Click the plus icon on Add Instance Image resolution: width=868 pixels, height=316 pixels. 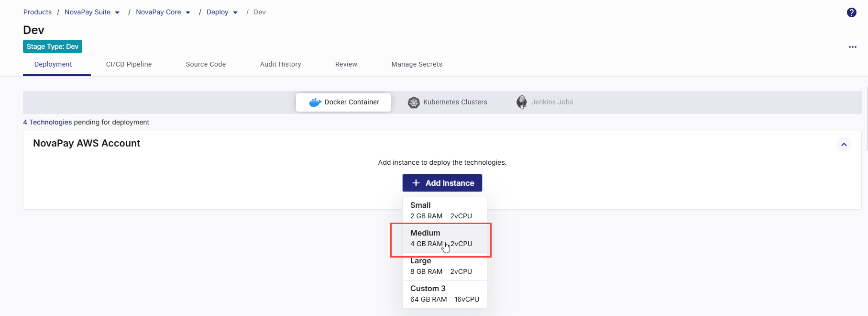click(x=416, y=183)
